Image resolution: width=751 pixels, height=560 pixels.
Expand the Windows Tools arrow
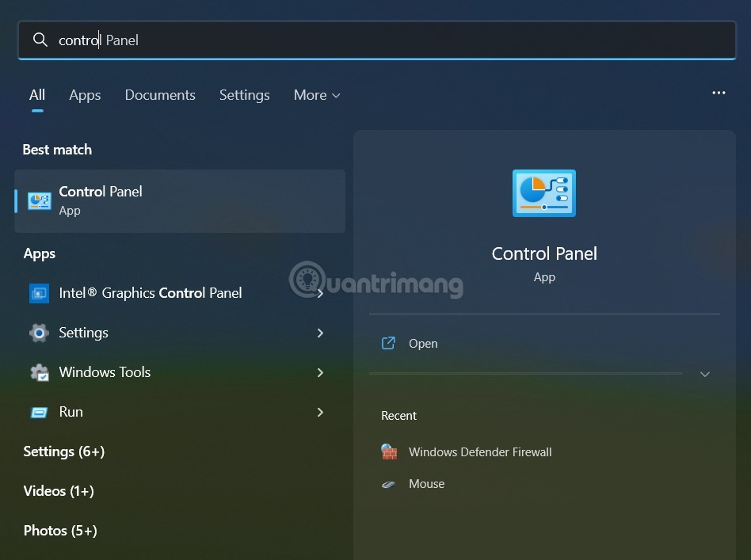(320, 372)
